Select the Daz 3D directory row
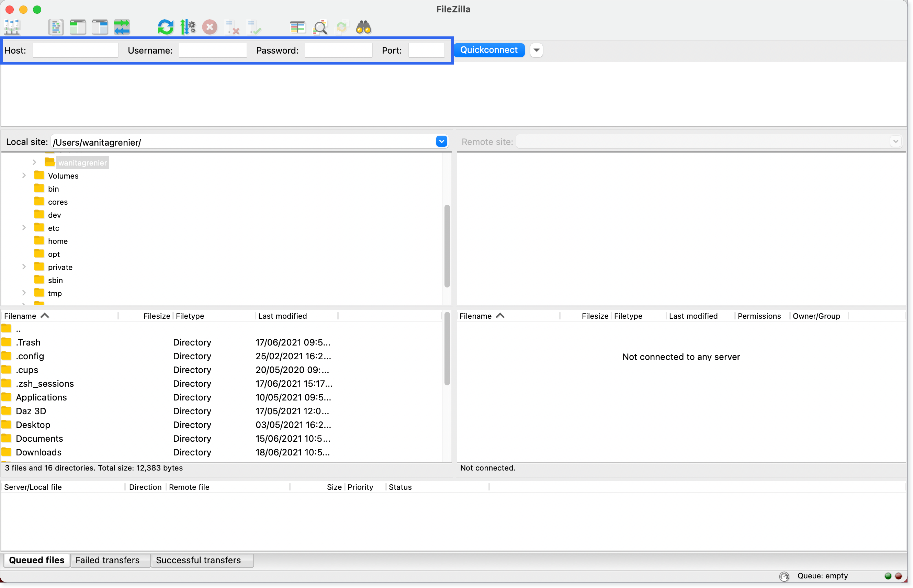 [x=221, y=411]
